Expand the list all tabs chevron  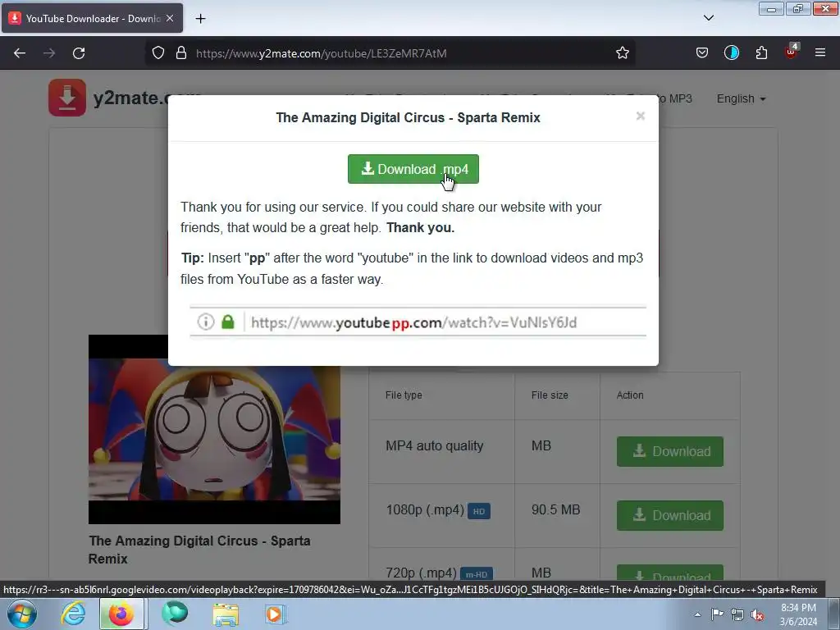[x=708, y=18]
